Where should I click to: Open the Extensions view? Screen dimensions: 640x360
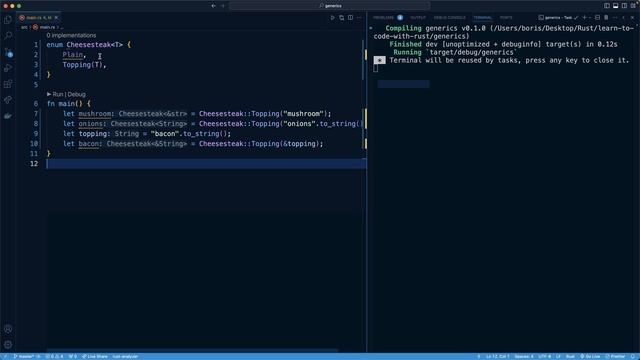(8, 84)
